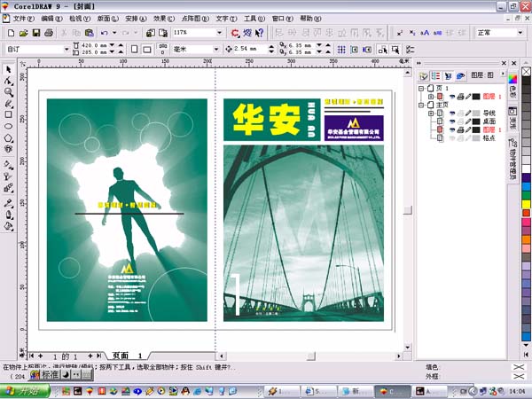Toggle visibility eye of 桌面 layer
The image size is (532, 399).
pos(452,121)
